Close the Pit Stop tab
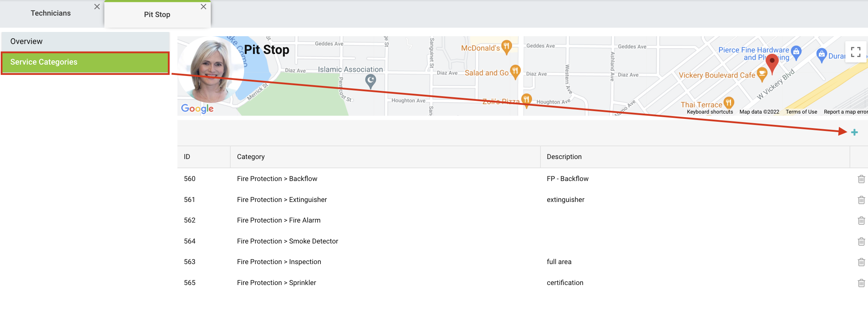This screenshot has width=868, height=323. (x=203, y=7)
